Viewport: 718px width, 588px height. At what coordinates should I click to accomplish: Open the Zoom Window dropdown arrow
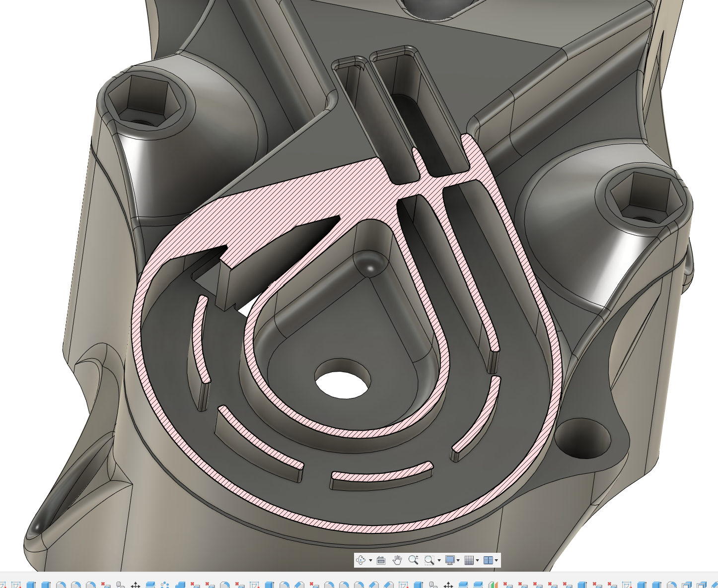(439, 561)
